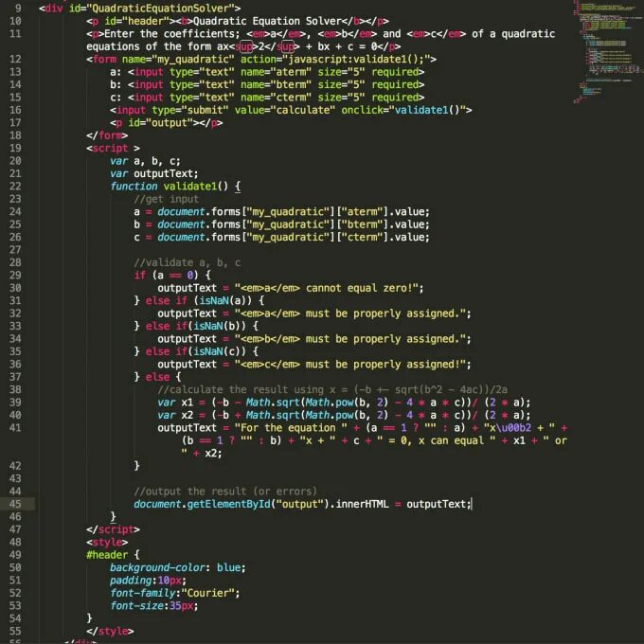The height and width of the screenshot is (644, 644).
Task: Click "var x1" declaration on line 39
Action: click(x=175, y=402)
